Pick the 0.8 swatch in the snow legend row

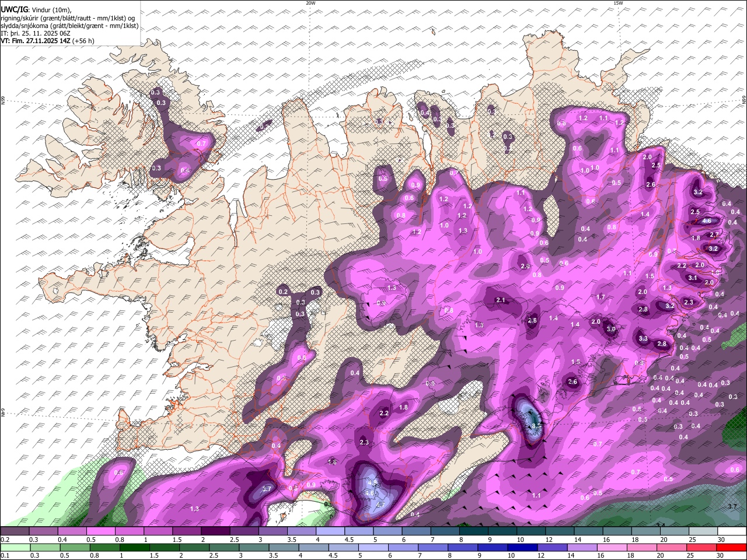[129, 531]
